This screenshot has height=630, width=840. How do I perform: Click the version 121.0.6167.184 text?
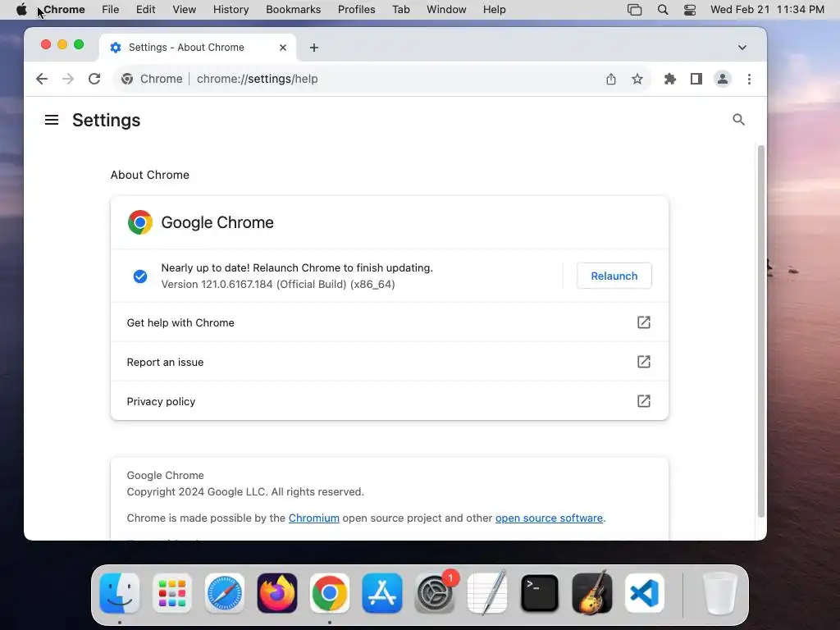coord(278,285)
